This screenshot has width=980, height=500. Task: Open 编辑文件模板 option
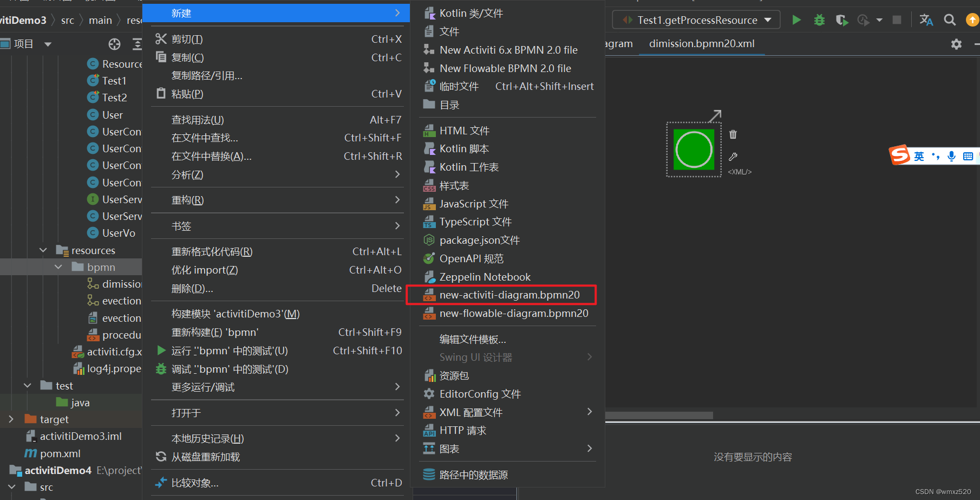click(x=507, y=339)
